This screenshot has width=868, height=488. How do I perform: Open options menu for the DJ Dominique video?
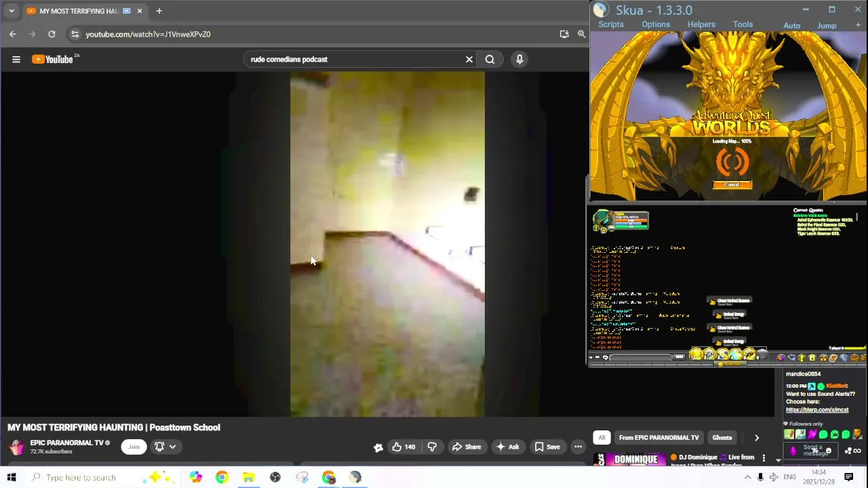click(x=764, y=458)
